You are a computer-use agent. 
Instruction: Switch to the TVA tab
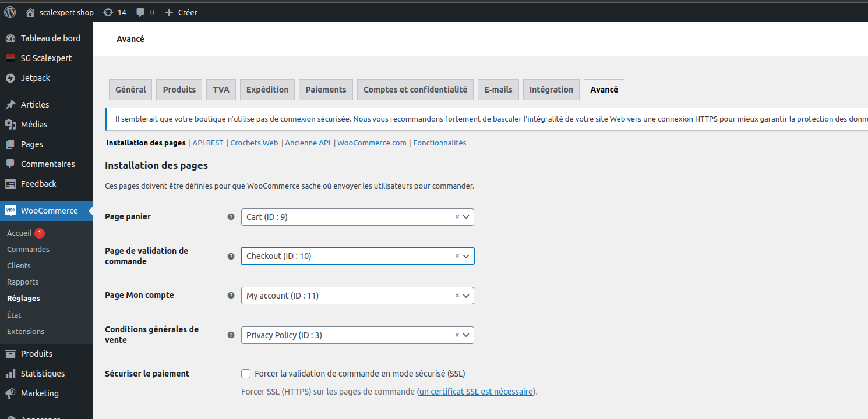pyautogui.click(x=221, y=90)
